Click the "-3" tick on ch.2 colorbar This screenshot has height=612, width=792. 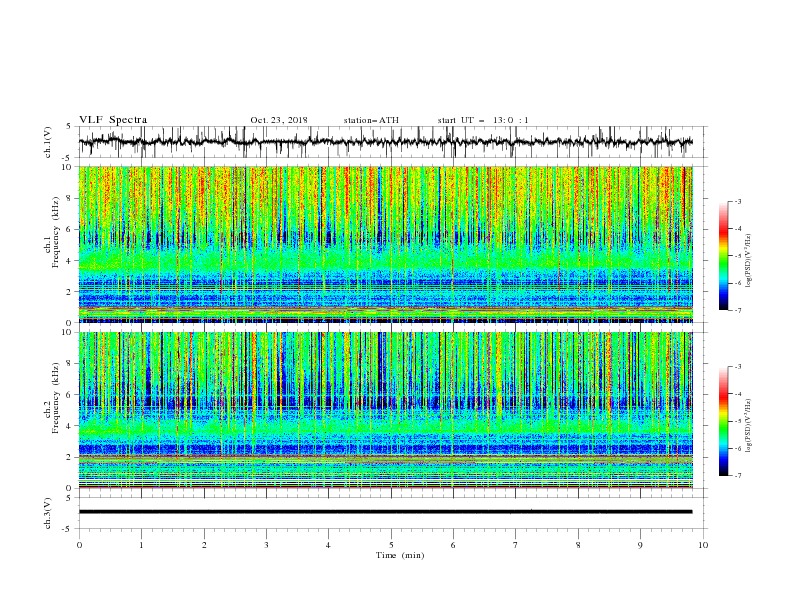pyautogui.click(x=737, y=367)
